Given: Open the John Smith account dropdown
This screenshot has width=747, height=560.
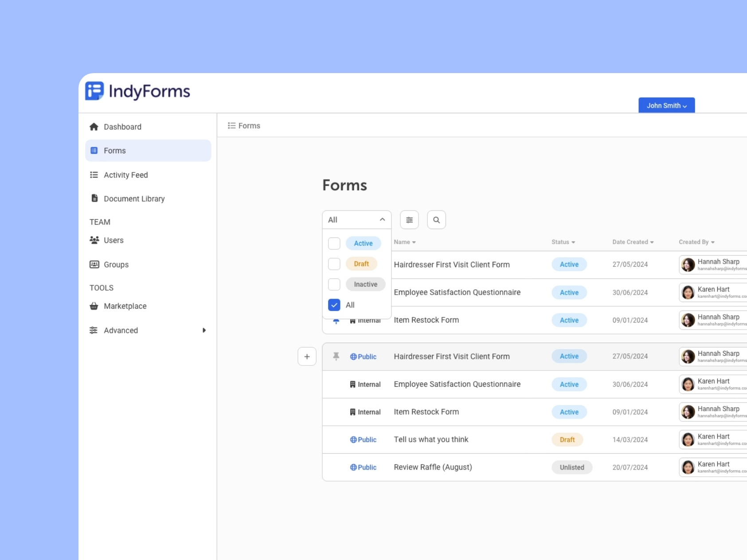Looking at the screenshot, I should (x=666, y=105).
